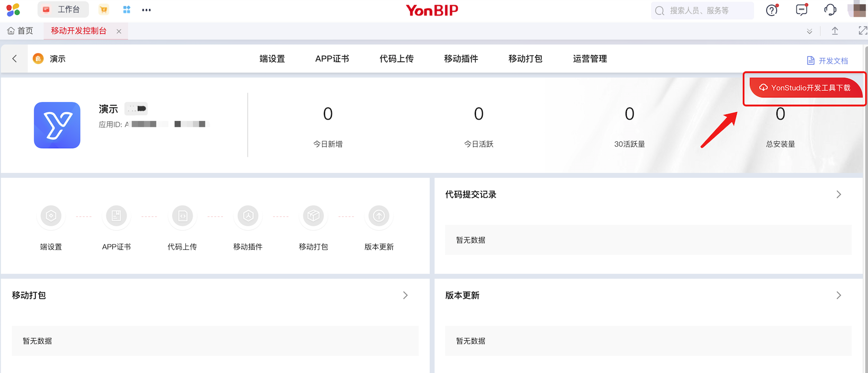Viewport: 868px width, 373px height.
Task: Click the 应用ID text
Action: pos(154,124)
